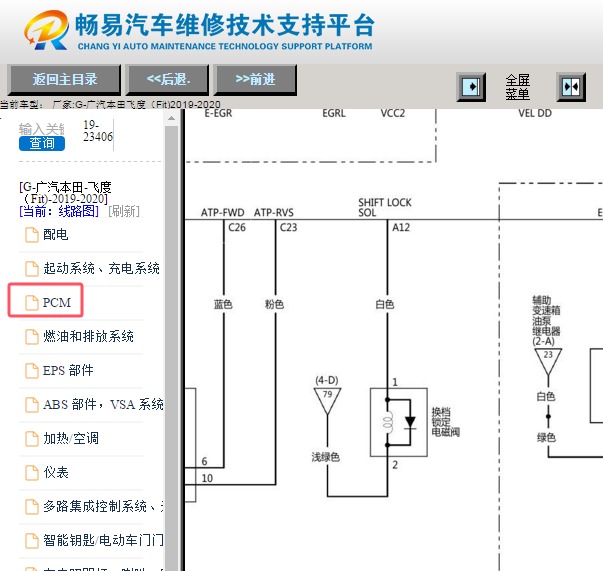Go back with the <<后退 button
Image resolution: width=603 pixels, height=571 pixels.
coord(168,80)
